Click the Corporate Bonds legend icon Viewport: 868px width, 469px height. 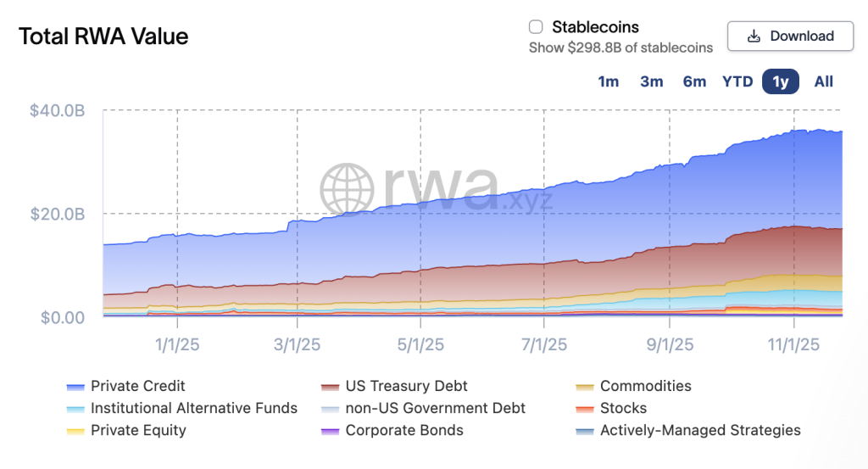[331, 431]
